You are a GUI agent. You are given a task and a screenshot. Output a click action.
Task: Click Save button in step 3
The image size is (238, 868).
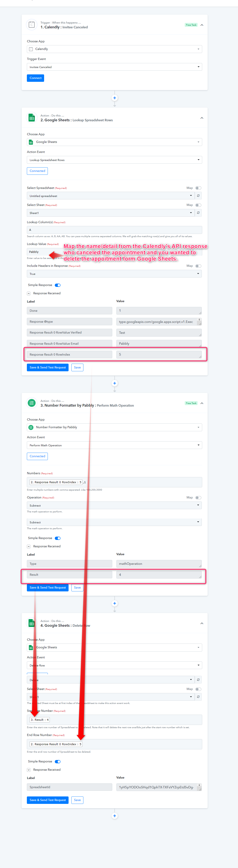[77, 588]
